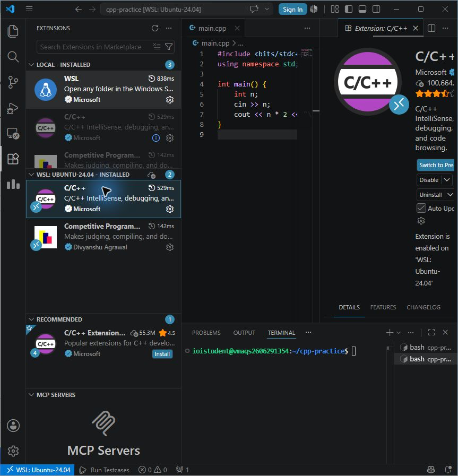Maximize the terminal panel size
This screenshot has width=458, height=476.
click(431, 332)
